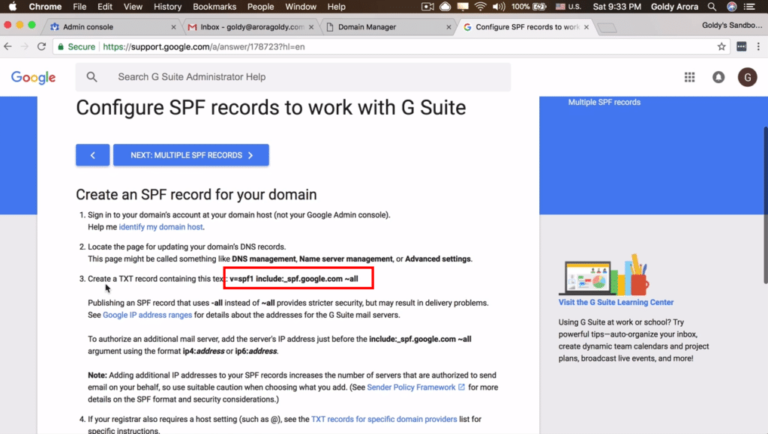Click the cloud icon in menu bar
This screenshot has width=768, height=434.
pyautogui.click(x=445, y=7)
